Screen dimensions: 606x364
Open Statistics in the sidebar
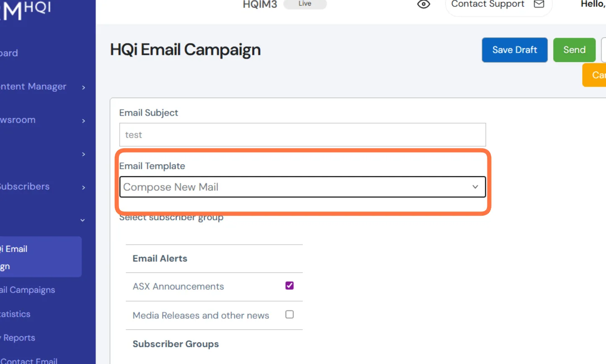click(15, 314)
